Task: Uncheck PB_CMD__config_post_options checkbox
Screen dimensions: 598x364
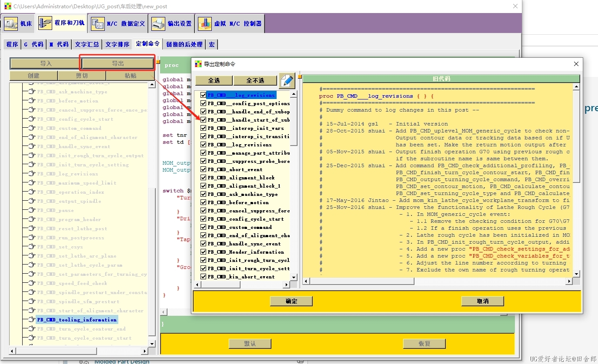Action: pos(203,103)
